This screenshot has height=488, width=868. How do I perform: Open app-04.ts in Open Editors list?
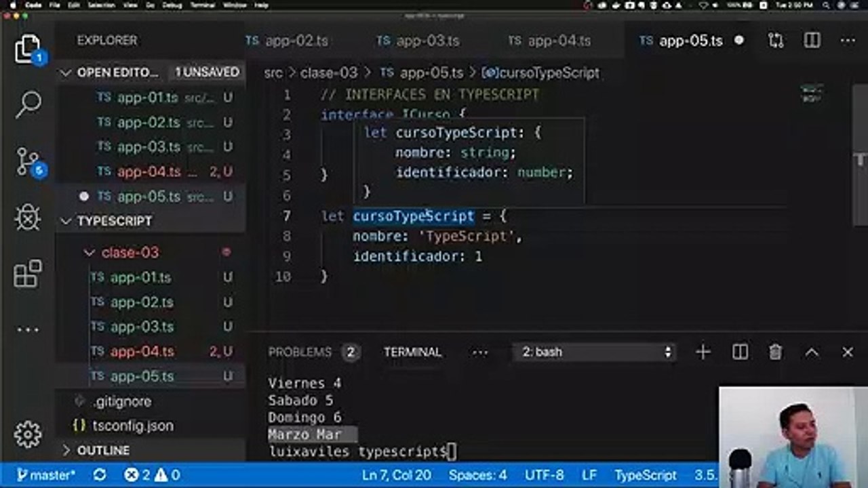pos(151,171)
